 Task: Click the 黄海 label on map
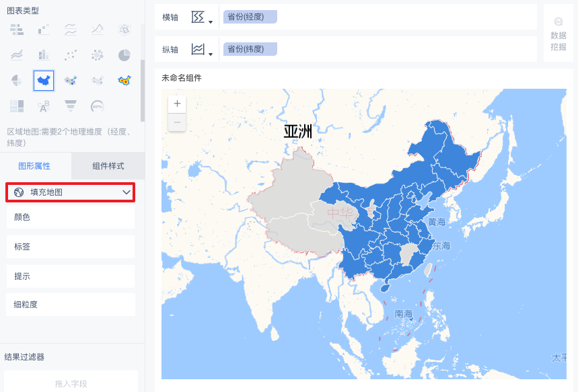coord(437,222)
